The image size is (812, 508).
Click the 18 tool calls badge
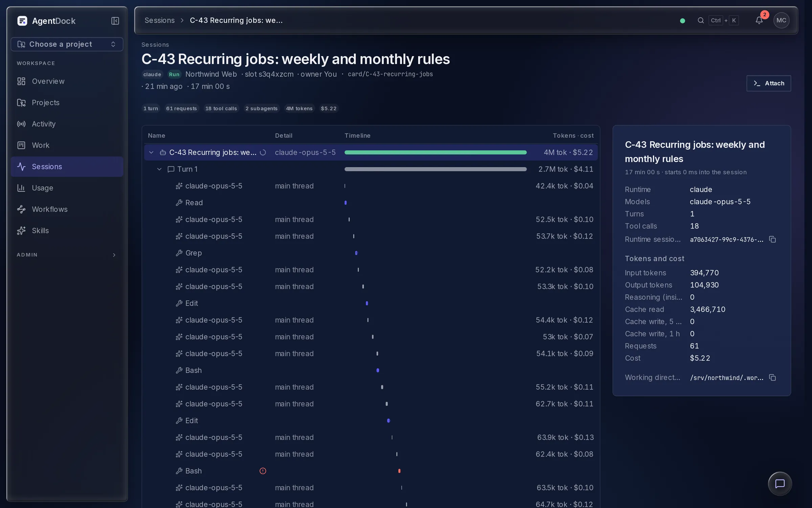click(221, 108)
